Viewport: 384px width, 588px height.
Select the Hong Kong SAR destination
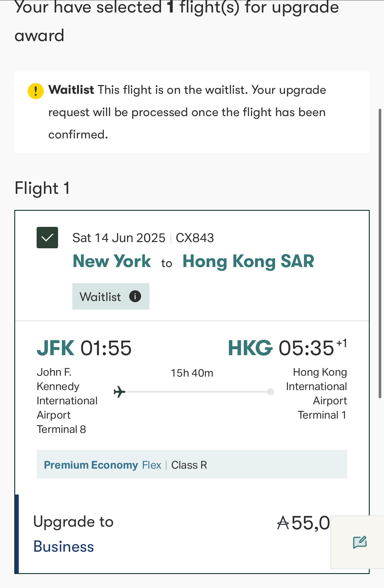coord(248,261)
